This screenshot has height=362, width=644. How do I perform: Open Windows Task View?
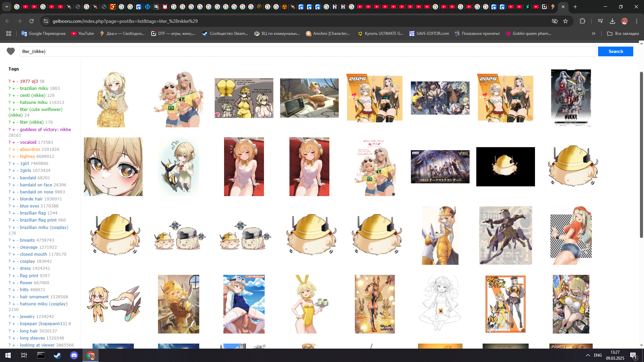click(24, 355)
